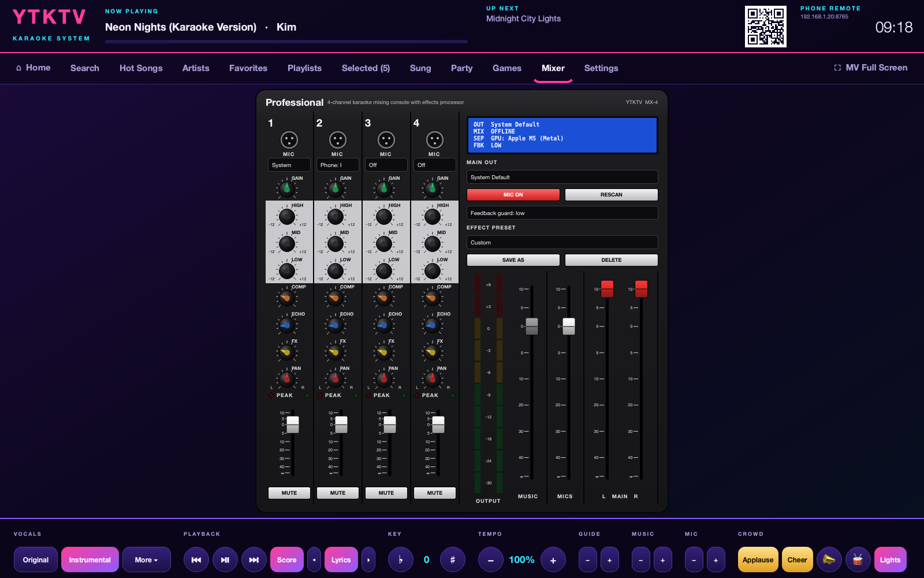Open the phone remote QR code

tap(766, 27)
